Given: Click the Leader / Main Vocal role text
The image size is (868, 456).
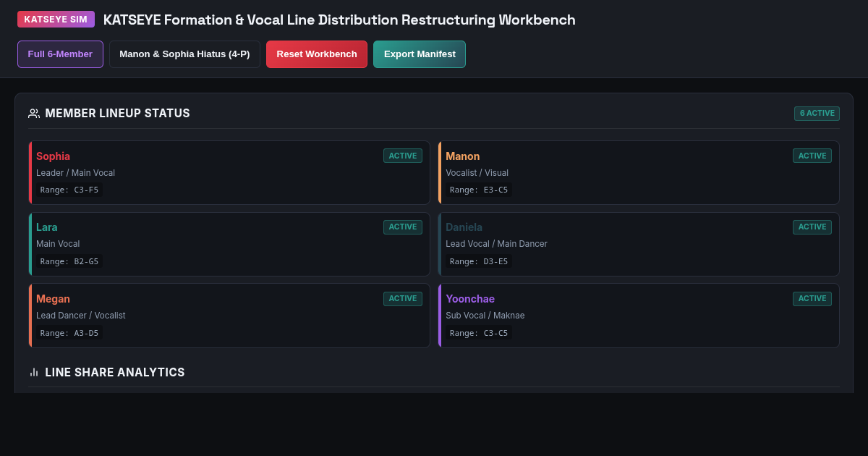Looking at the screenshot, I should (x=75, y=173).
